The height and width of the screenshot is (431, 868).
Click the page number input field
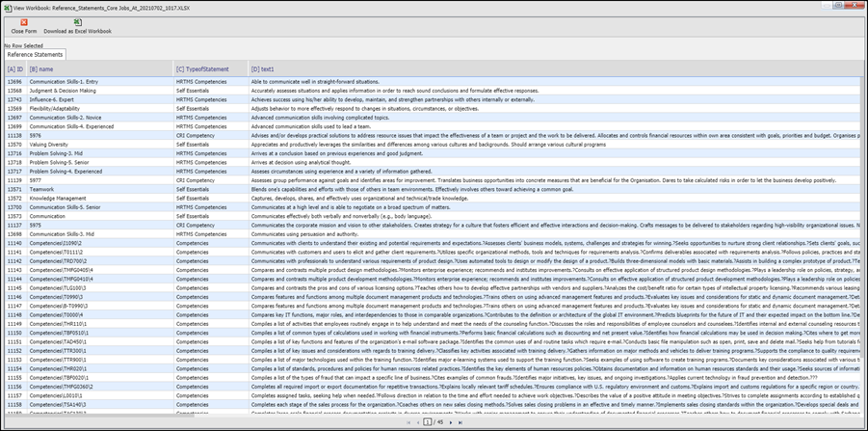click(x=427, y=422)
